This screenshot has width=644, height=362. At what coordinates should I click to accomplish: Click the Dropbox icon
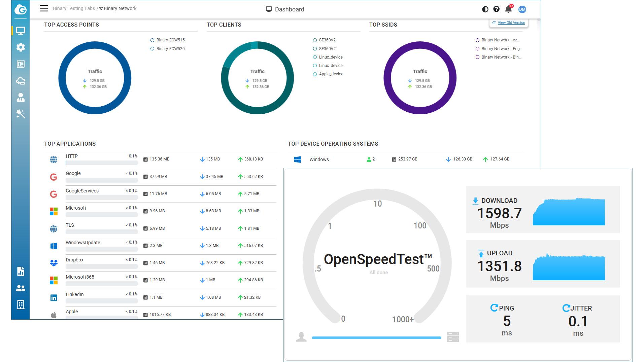pyautogui.click(x=54, y=263)
